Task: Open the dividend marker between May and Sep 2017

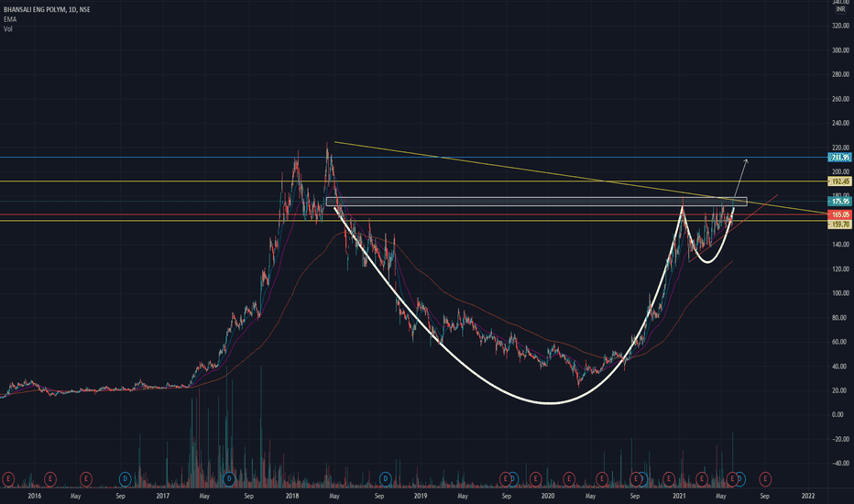Action: pyautogui.click(x=229, y=479)
